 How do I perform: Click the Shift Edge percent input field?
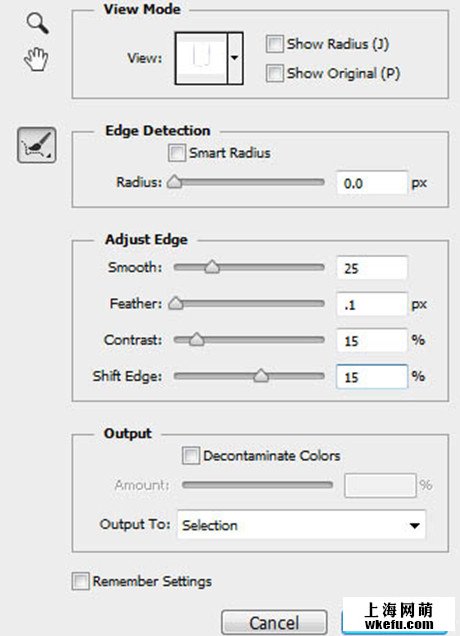click(x=372, y=377)
